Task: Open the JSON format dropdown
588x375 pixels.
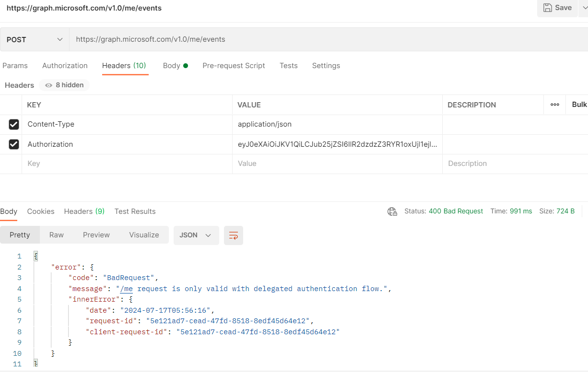Action: tap(196, 235)
